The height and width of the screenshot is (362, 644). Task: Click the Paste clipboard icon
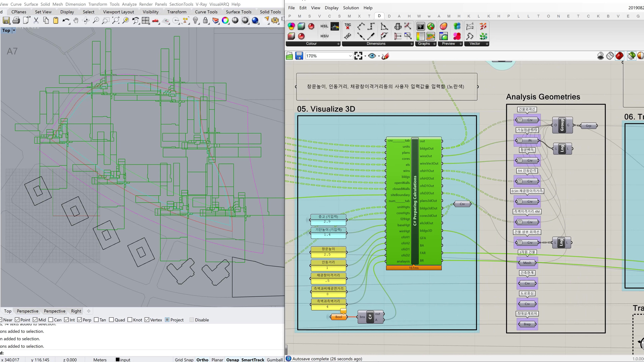point(56,20)
